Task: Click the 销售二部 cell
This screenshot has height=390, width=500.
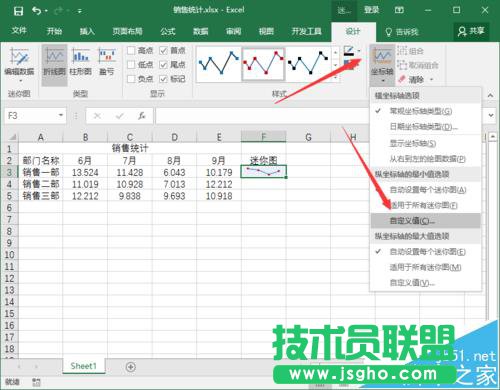Action: pyautogui.click(x=41, y=184)
